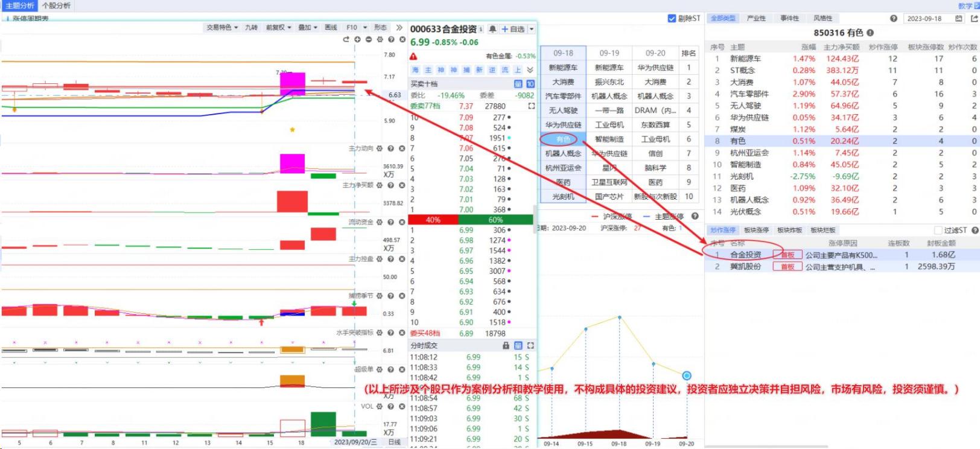
Task: Open the 交易特色 dropdown
Action: [x=222, y=28]
